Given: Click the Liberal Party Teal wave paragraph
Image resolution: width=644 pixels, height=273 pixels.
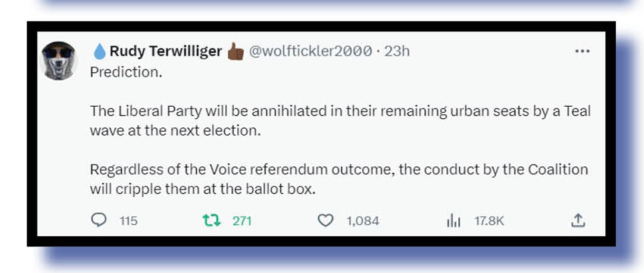Looking at the screenshot, I should [340, 111].
